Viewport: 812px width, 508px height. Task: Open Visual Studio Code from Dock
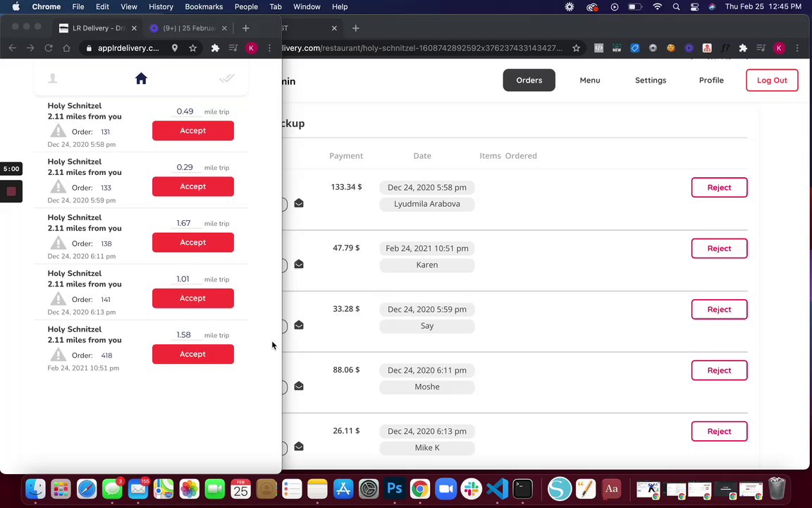(x=497, y=488)
